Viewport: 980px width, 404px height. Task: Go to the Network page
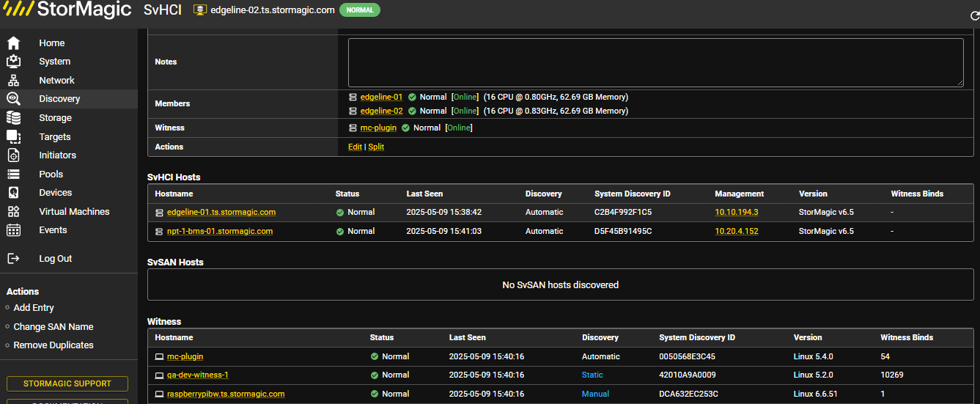point(57,80)
